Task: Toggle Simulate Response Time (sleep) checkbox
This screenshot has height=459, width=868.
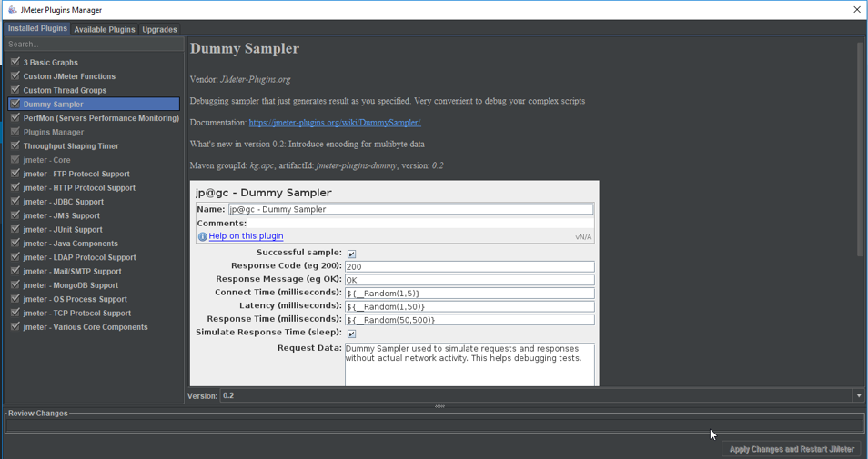Action: point(351,334)
